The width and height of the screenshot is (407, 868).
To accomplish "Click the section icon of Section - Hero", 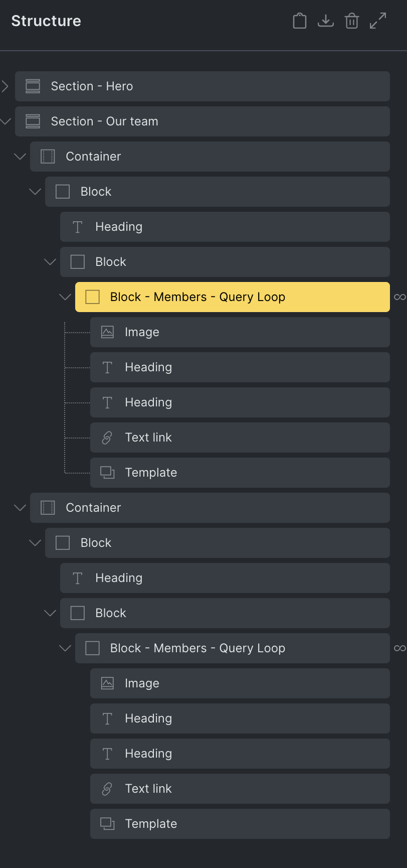I will 33,86.
